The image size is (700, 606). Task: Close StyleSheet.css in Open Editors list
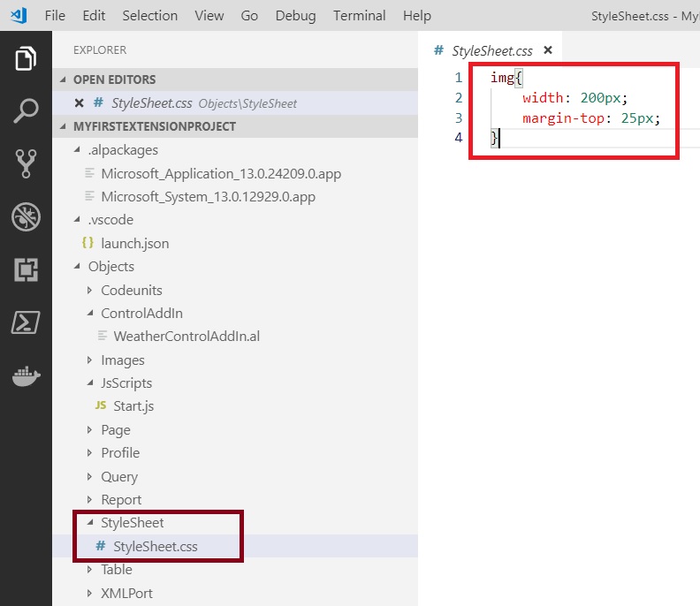click(80, 103)
